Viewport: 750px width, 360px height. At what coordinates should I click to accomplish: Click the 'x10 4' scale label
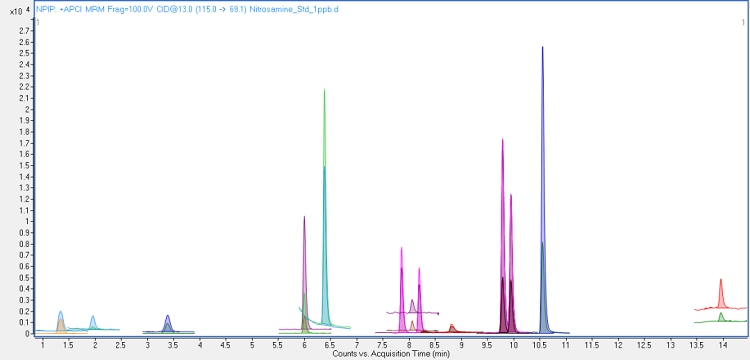tap(20, 11)
